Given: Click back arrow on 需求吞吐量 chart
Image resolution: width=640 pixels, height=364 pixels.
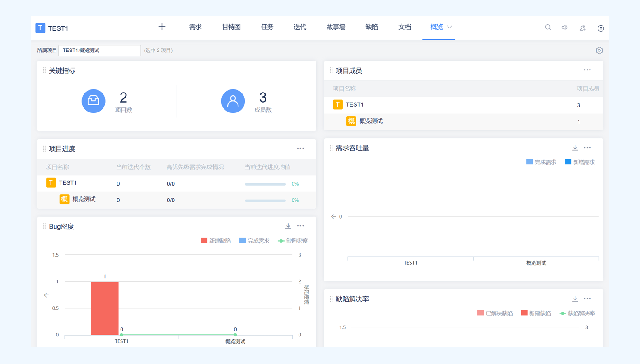Looking at the screenshot, I should point(333,217).
